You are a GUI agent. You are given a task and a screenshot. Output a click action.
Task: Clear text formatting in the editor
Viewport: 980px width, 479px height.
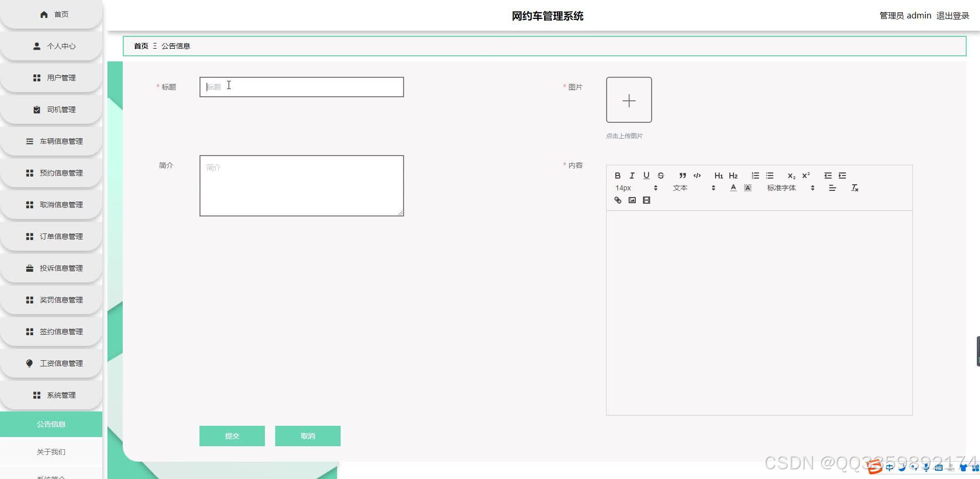coord(854,188)
